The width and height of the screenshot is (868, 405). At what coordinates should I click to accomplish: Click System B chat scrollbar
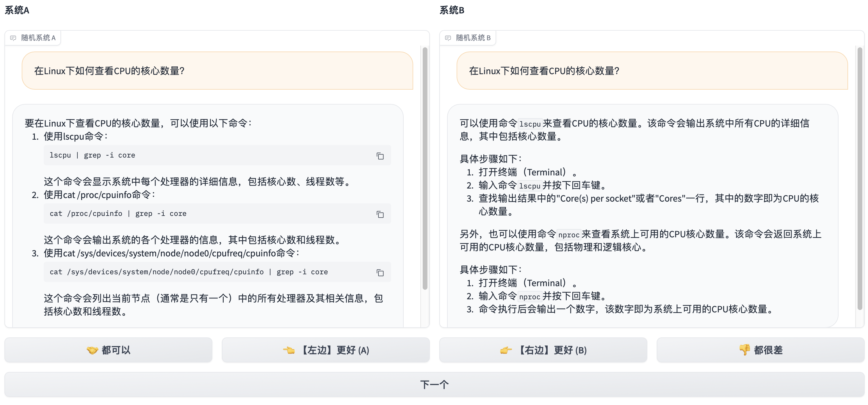pos(860,179)
